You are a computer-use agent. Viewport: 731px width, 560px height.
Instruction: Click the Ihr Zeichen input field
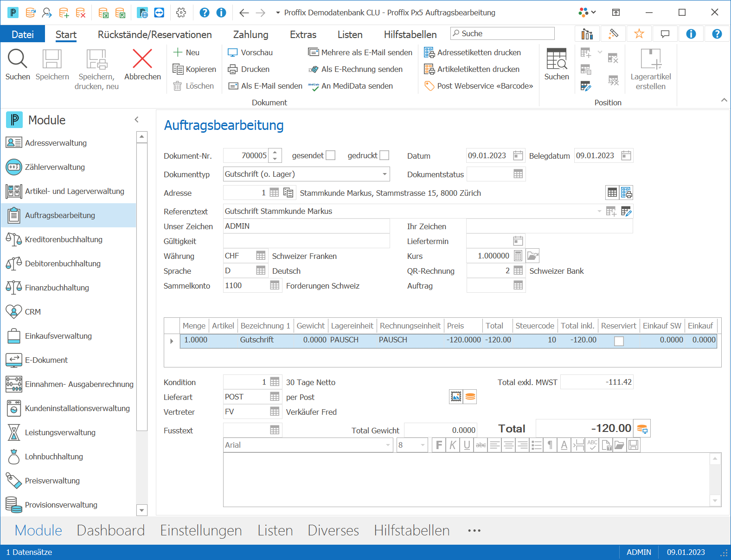(550, 226)
